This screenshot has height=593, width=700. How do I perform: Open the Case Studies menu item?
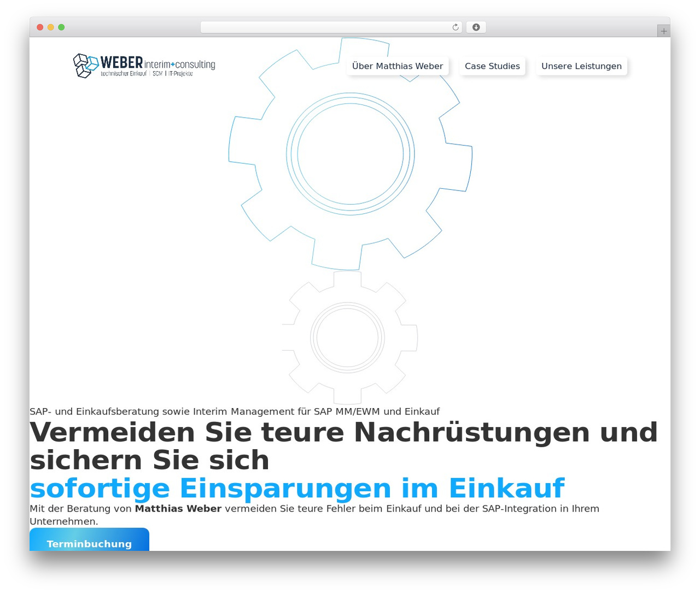pyautogui.click(x=492, y=66)
